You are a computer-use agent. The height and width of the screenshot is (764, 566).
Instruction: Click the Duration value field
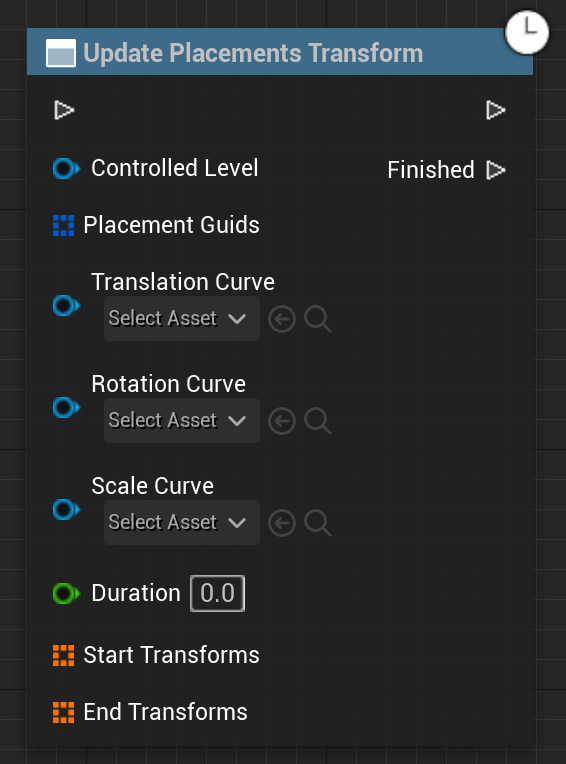(x=217, y=593)
